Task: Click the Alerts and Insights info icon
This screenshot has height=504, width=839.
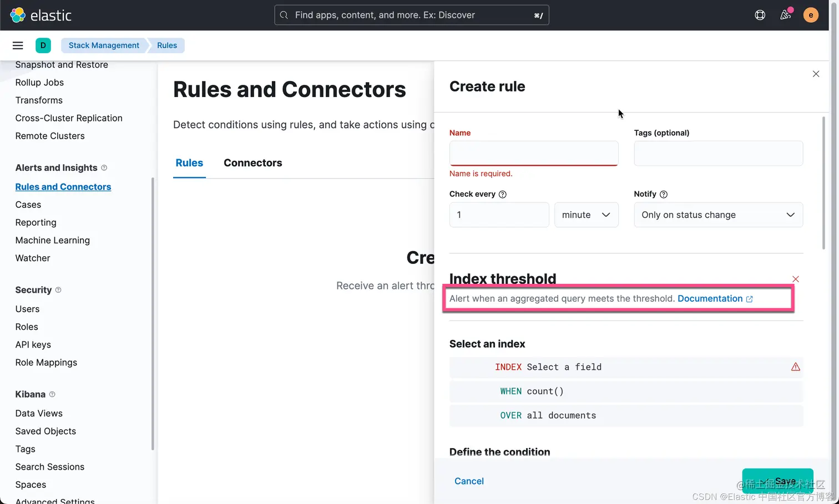Action: 104,167
